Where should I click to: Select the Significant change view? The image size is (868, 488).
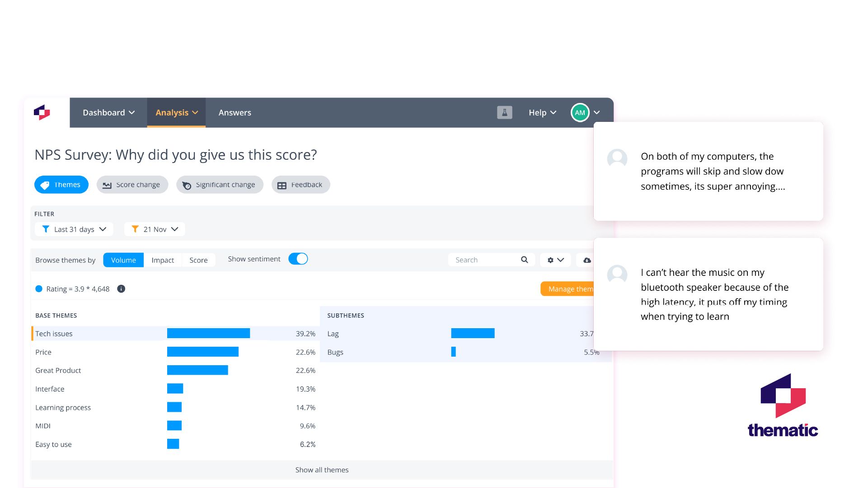[220, 184]
